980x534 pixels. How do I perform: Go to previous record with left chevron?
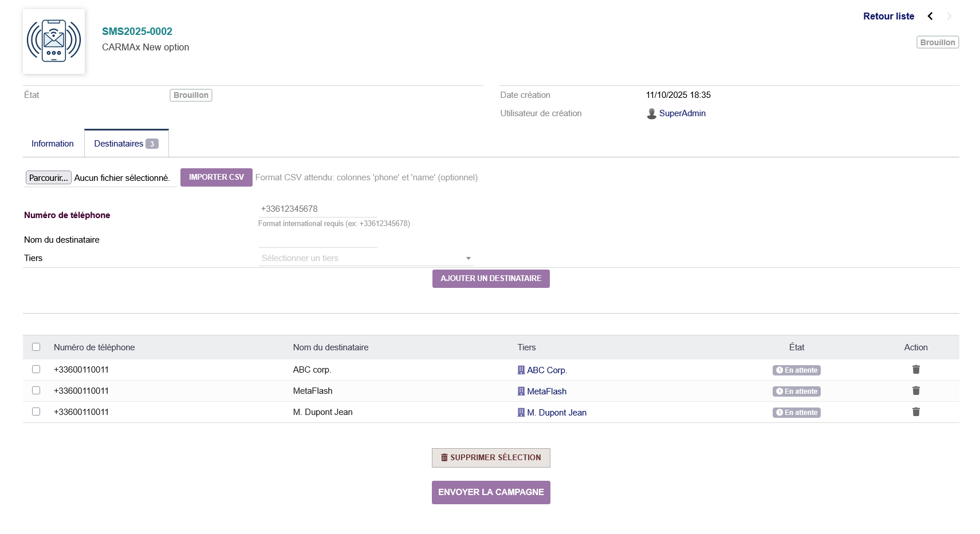[x=930, y=16]
